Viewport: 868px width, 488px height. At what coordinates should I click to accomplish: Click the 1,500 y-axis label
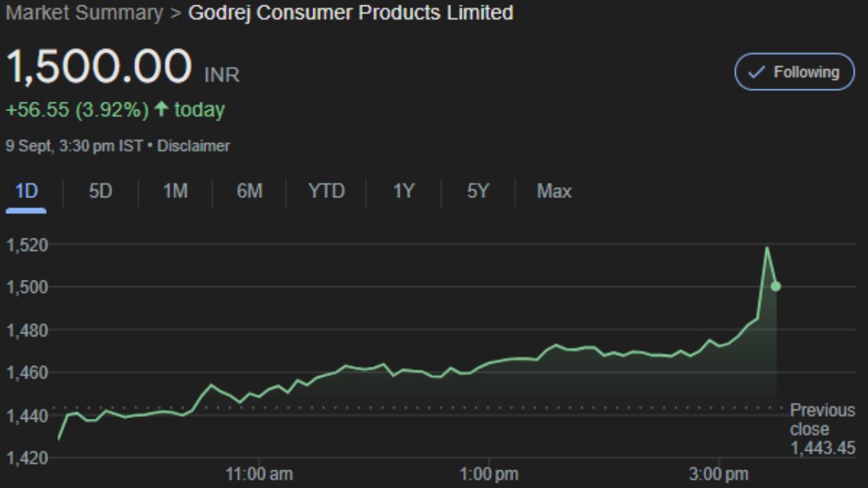tap(27, 287)
